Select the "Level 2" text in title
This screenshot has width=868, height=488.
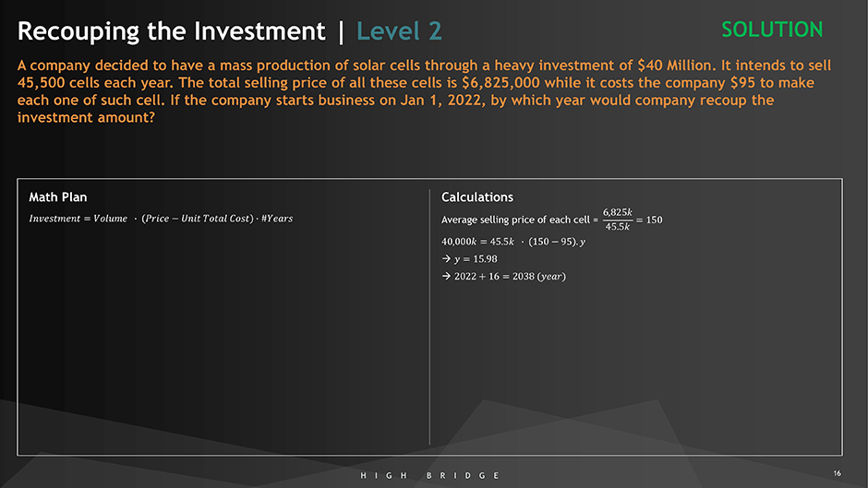click(x=399, y=31)
